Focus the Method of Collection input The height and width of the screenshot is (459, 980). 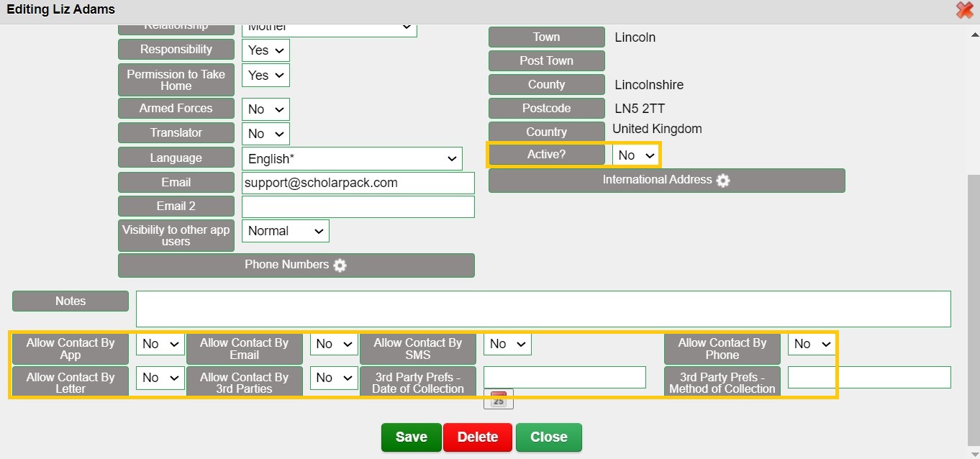pyautogui.click(x=869, y=378)
